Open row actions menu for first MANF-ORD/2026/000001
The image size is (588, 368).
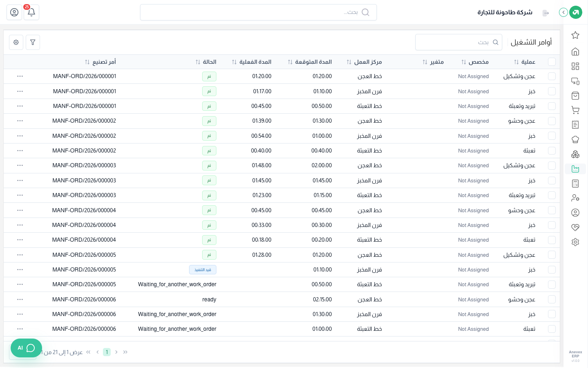click(x=20, y=76)
